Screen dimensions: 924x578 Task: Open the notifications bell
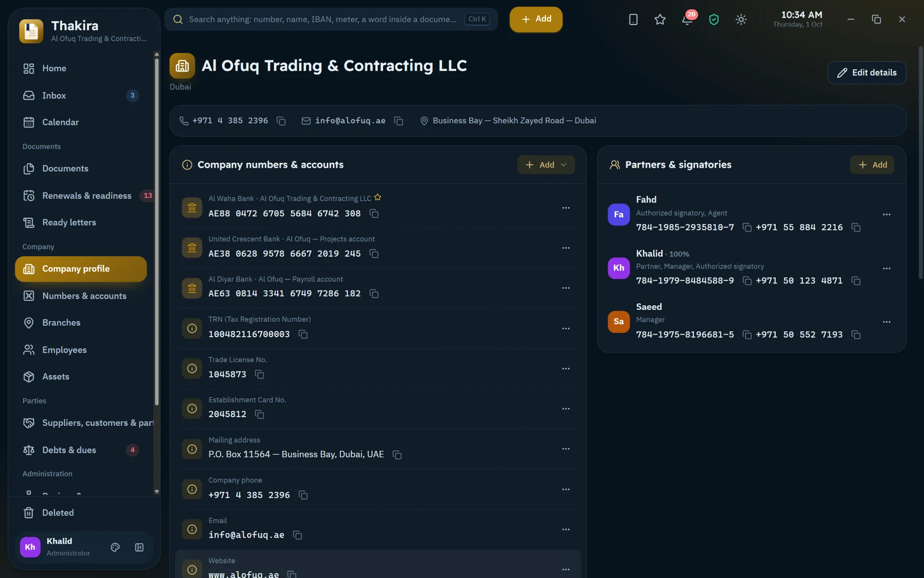[x=687, y=19]
